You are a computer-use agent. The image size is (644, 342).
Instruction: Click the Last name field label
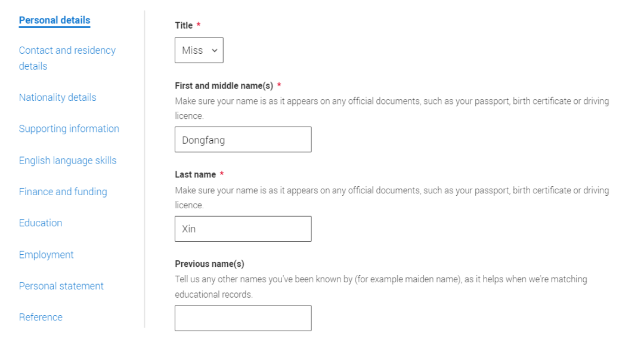[195, 174]
